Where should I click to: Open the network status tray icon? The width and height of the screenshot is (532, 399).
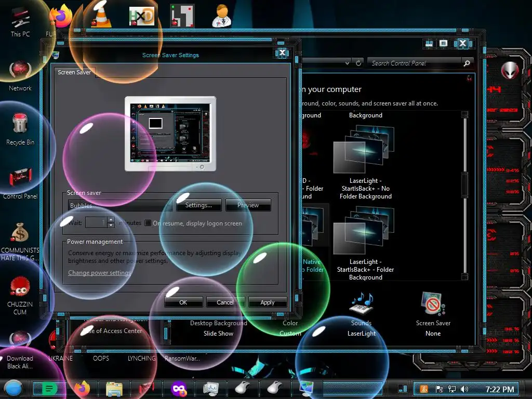pos(451,389)
